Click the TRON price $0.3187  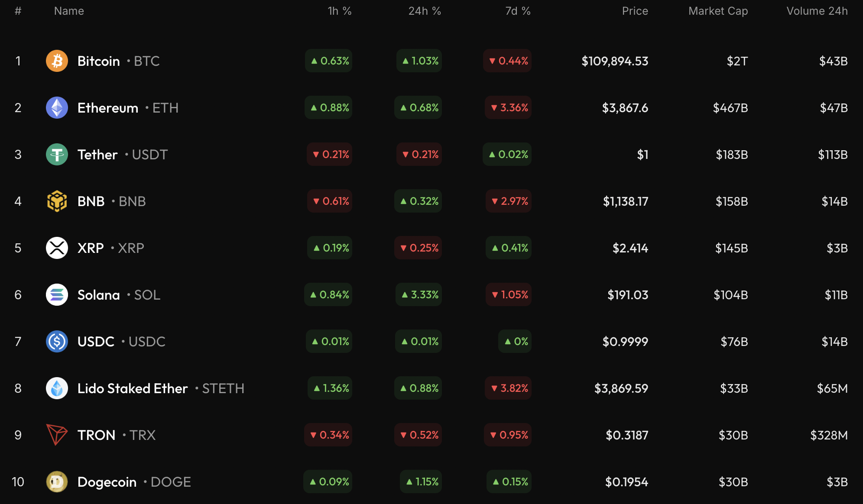(627, 435)
